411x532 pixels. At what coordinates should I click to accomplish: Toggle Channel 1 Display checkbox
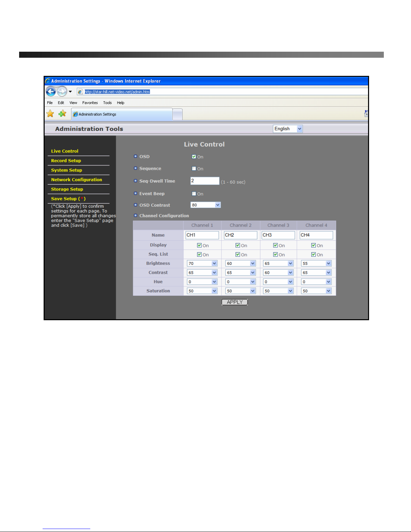[x=199, y=245]
